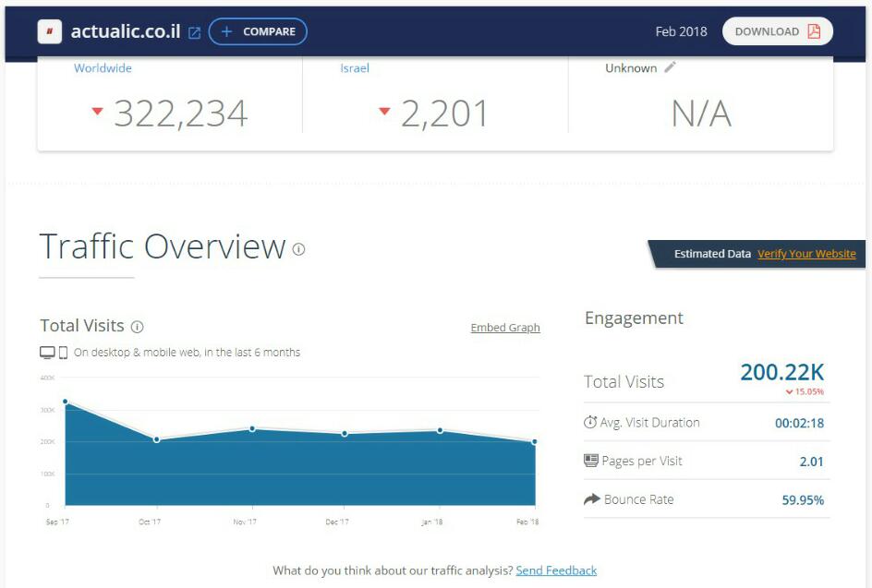Click the pencil edit icon beside Unknown
This screenshot has width=872, height=588.
pyautogui.click(x=671, y=67)
